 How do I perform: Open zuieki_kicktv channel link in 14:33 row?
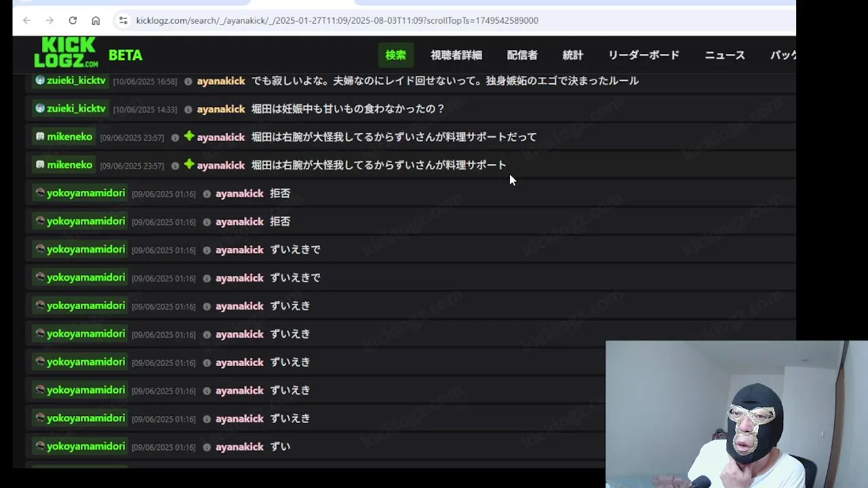pos(76,108)
